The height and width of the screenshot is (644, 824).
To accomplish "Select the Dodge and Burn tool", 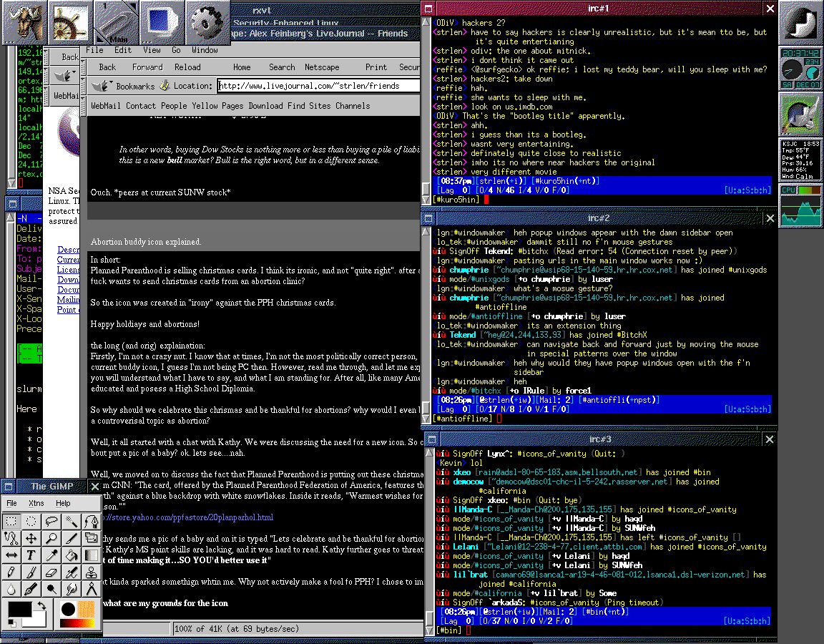I will coord(51,588).
